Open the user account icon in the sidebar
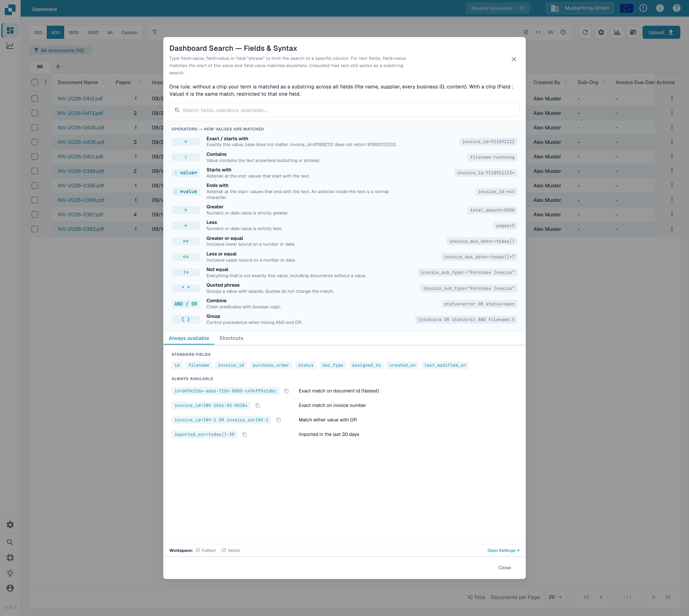Viewport: 689px width, 616px height. coord(10,588)
